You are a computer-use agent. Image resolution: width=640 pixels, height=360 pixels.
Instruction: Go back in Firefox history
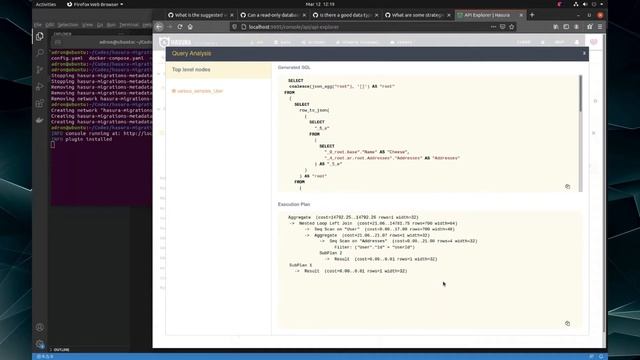click(x=159, y=27)
